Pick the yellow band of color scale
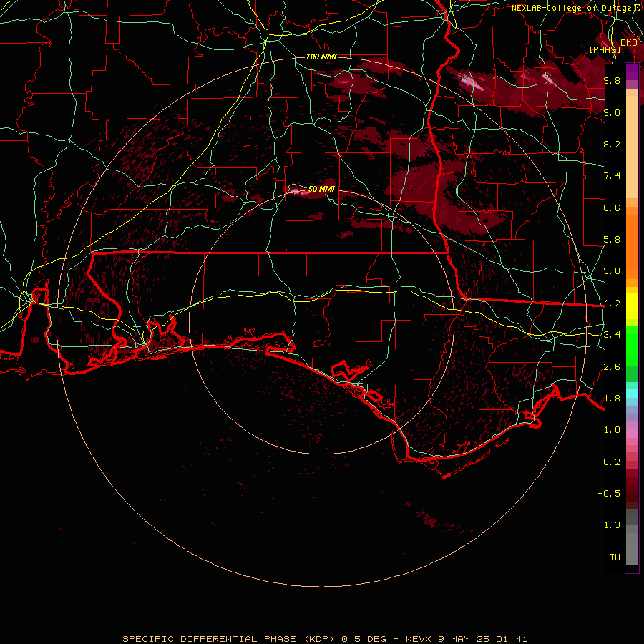This screenshot has width=644, height=644. point(632,306)
